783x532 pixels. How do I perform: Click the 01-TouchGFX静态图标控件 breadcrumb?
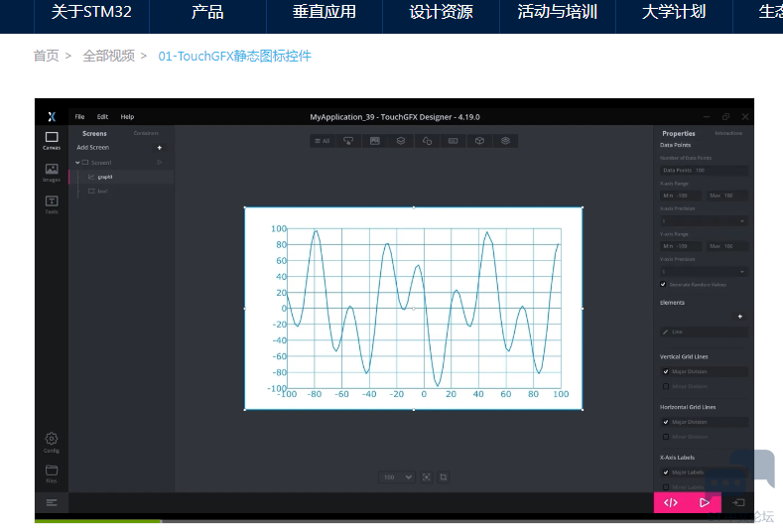234,56
